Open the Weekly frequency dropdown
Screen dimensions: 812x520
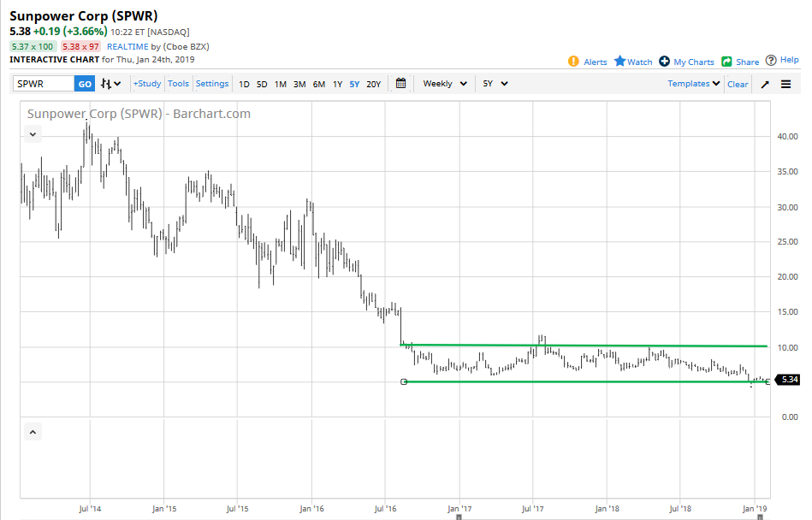click(445, 83)
